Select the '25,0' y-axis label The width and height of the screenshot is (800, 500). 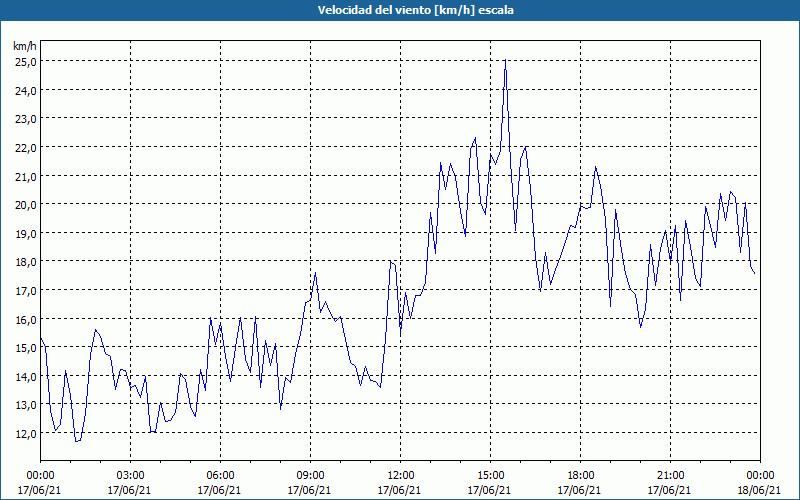click(26, 61)
